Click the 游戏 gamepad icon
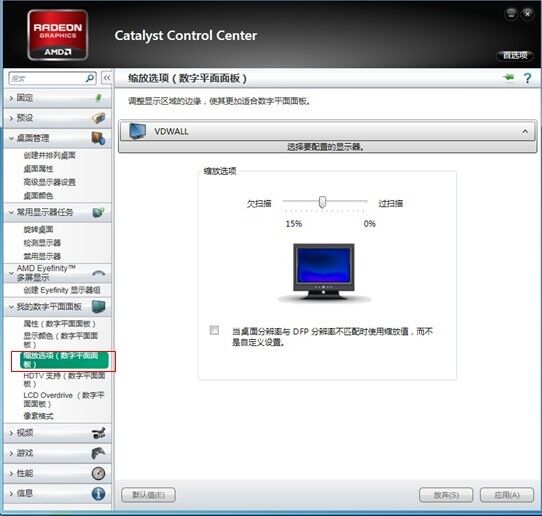Screen dimensions: 542x516 99,453
